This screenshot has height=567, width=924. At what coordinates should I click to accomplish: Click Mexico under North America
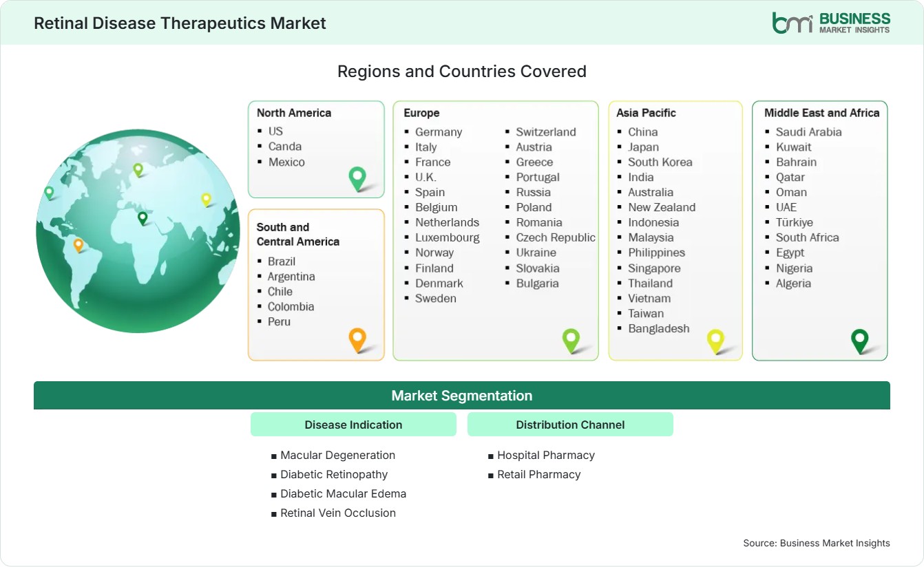coord(286,162)
